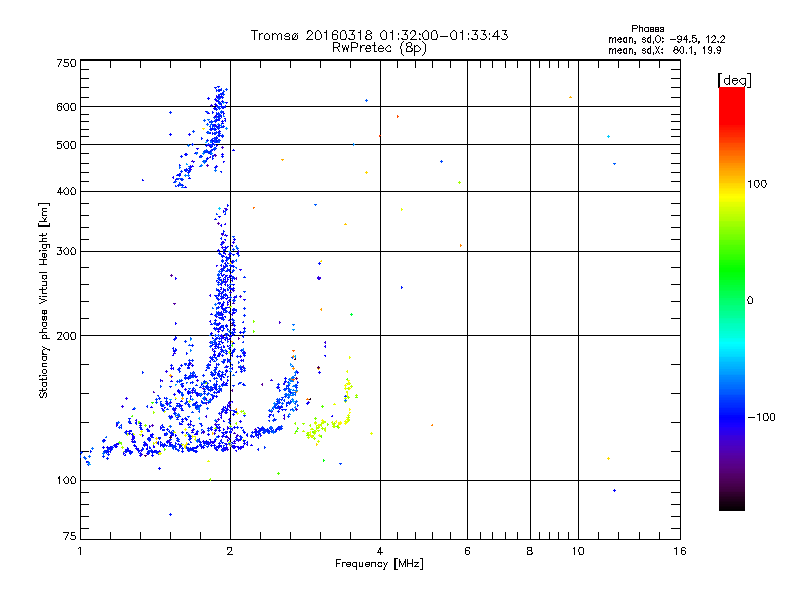Screen dimensions: 800x600
Task: Click the y-axis tick '750'
Action: [66, 63]
